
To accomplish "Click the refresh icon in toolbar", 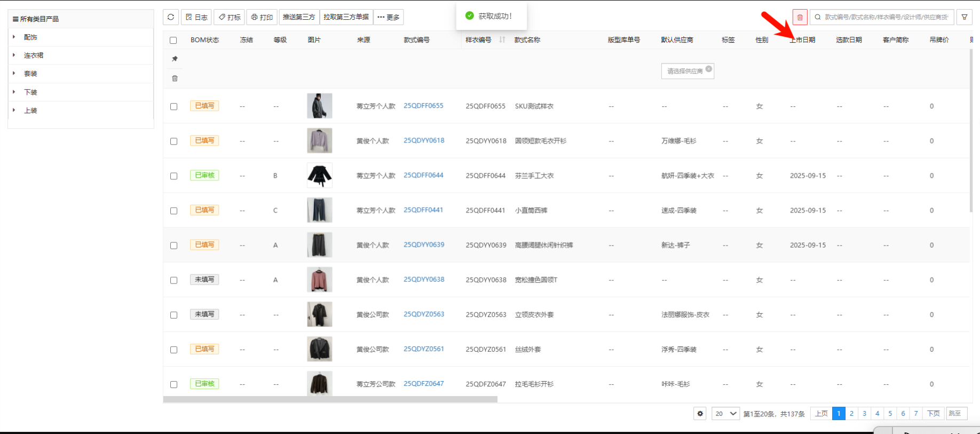I will pyautogui.click(x=170, y=17).
